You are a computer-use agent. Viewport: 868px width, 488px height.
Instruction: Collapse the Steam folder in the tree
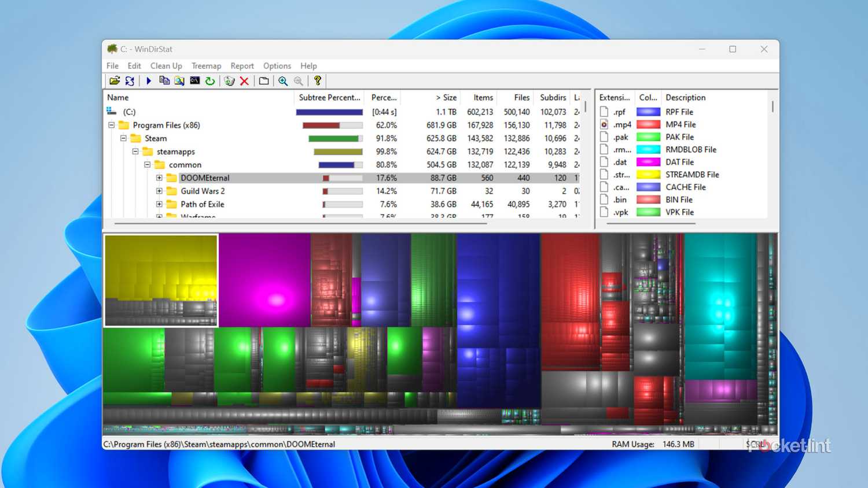(x=123, y=138)
